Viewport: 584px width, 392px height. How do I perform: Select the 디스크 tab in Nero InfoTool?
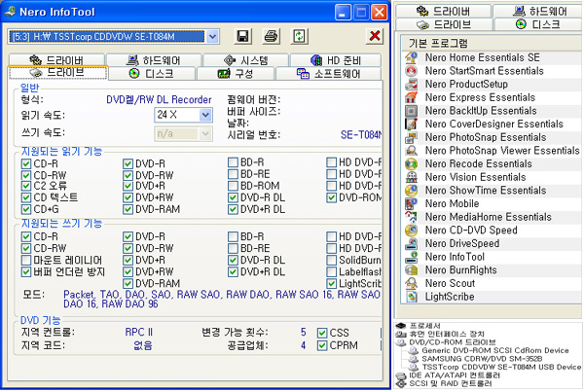151,73
